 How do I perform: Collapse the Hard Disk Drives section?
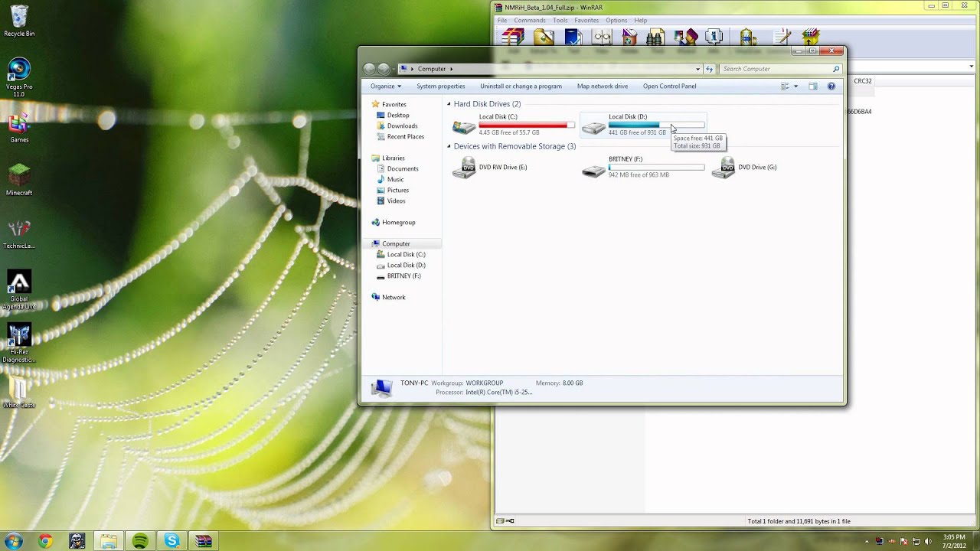click(448, 103)
